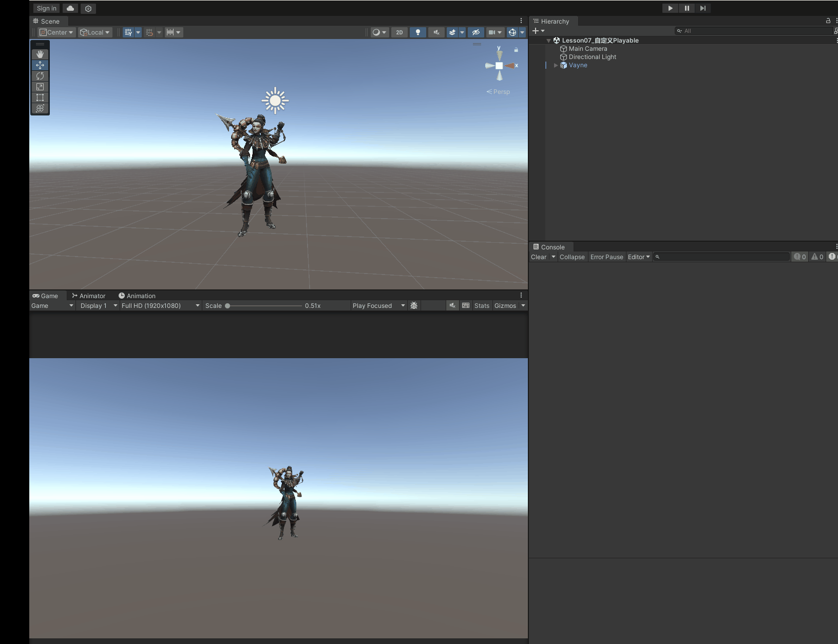The height and width of the screenshot is (644, 838).
Task: Click the Step forward button
Action: pyautogui.click(x=703, y=8)
